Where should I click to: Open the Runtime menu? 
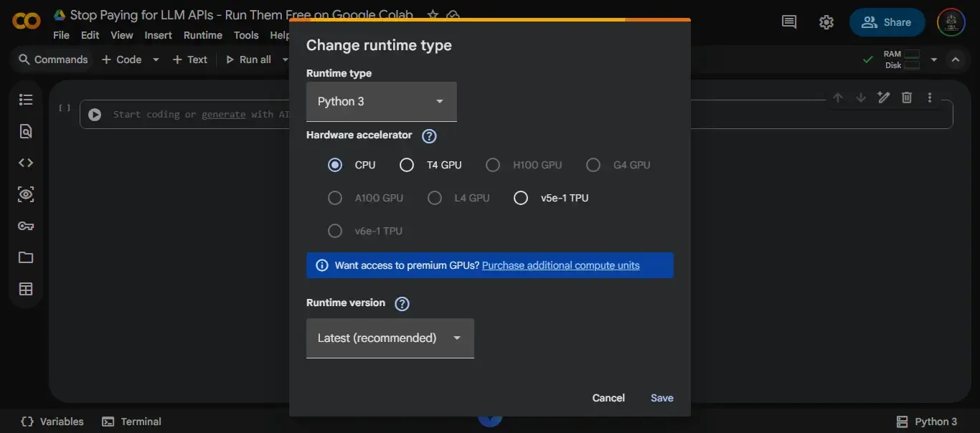(203, 35)
